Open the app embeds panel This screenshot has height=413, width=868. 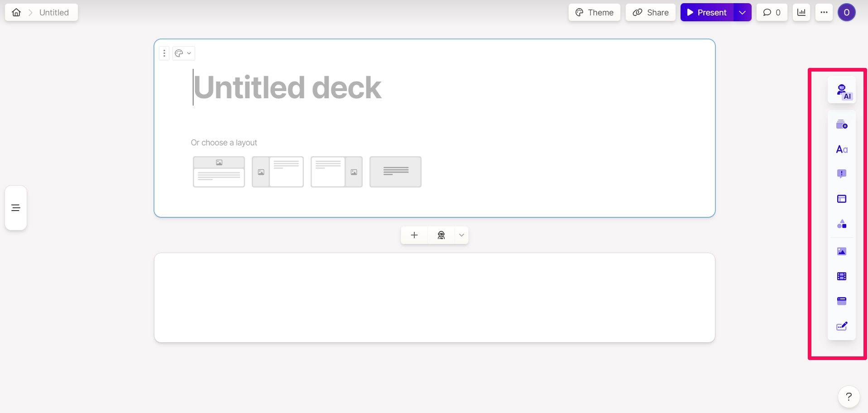click(841, 301)
